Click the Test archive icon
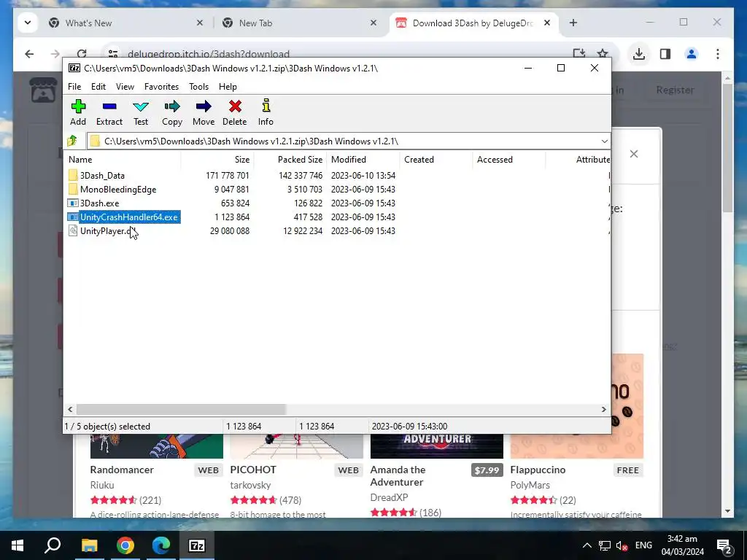 tap(141, 106)
